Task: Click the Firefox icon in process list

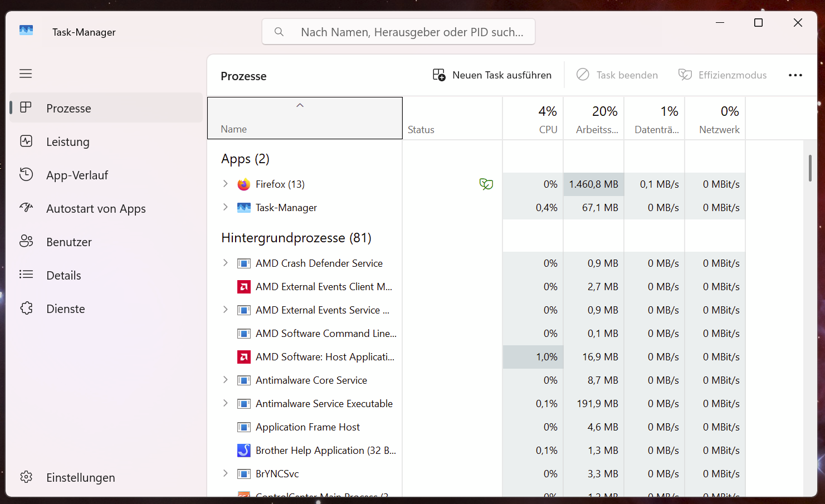Action: [x=243, y=184]
